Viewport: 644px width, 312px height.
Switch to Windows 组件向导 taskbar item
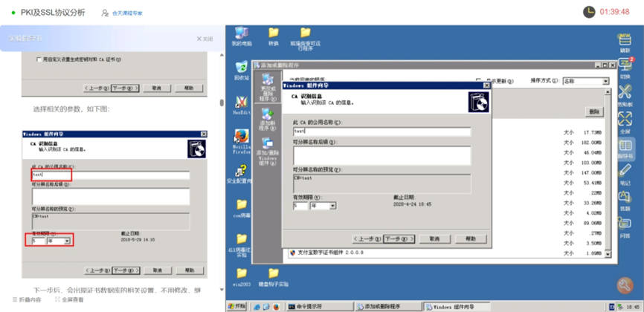coord(457,307)
